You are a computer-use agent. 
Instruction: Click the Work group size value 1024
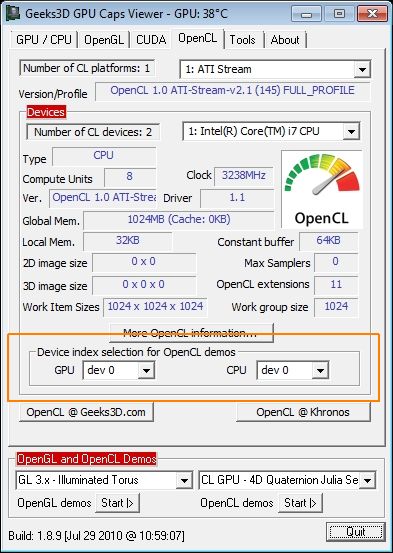pyautogui.click(x=335, y=307)
